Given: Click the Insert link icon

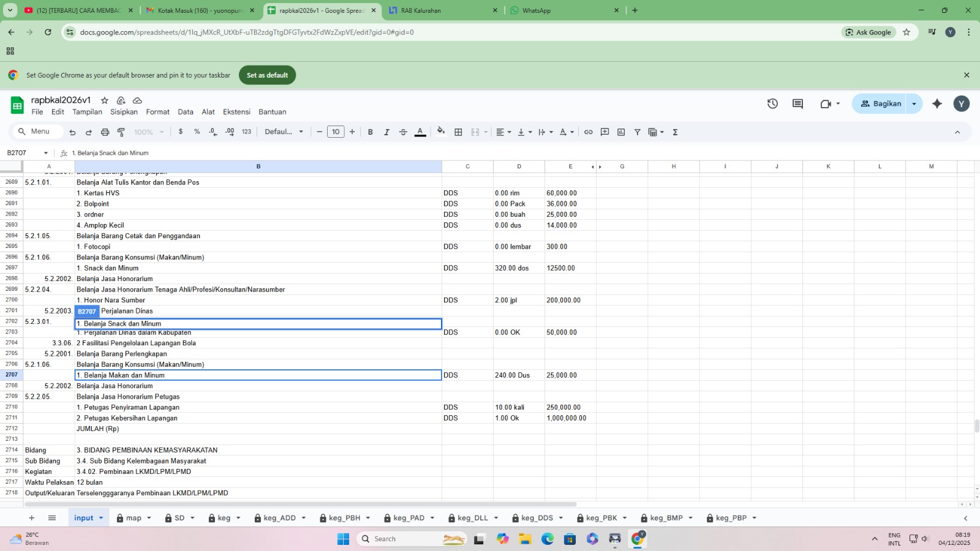Looking at the screenshot, I should point(588,132).
